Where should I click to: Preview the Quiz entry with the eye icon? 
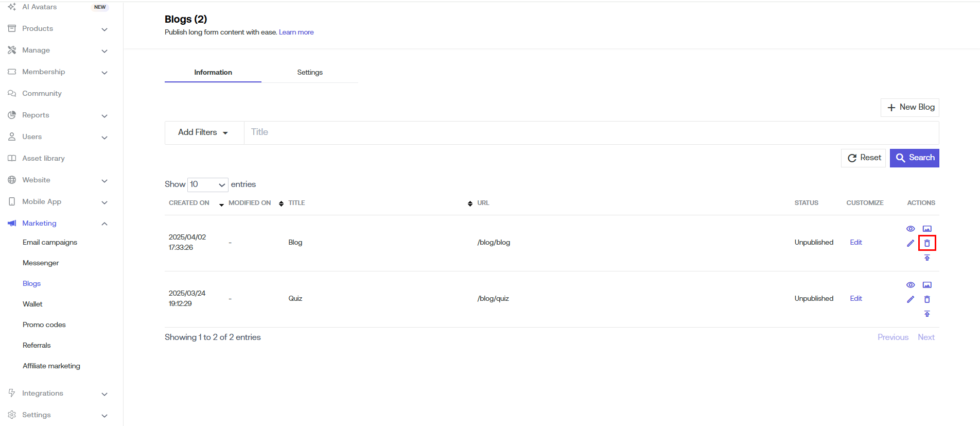[910, 285]
